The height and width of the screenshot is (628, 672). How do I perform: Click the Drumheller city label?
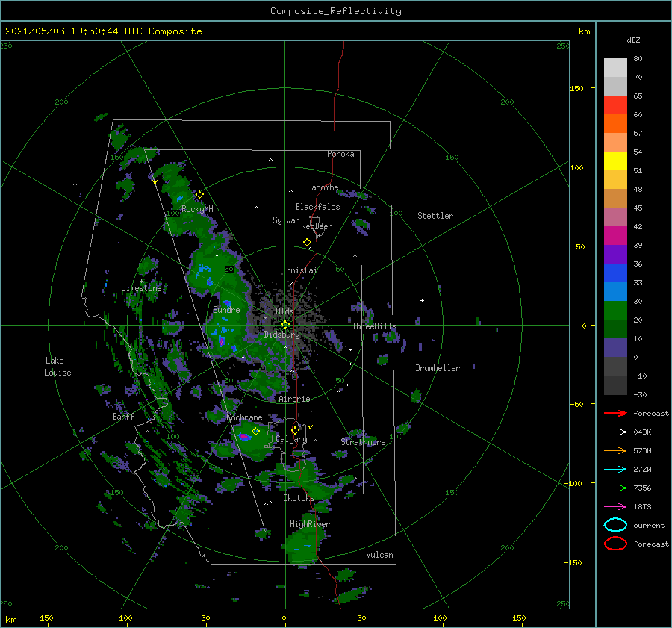pyautogui.click(x=438, y=368)
